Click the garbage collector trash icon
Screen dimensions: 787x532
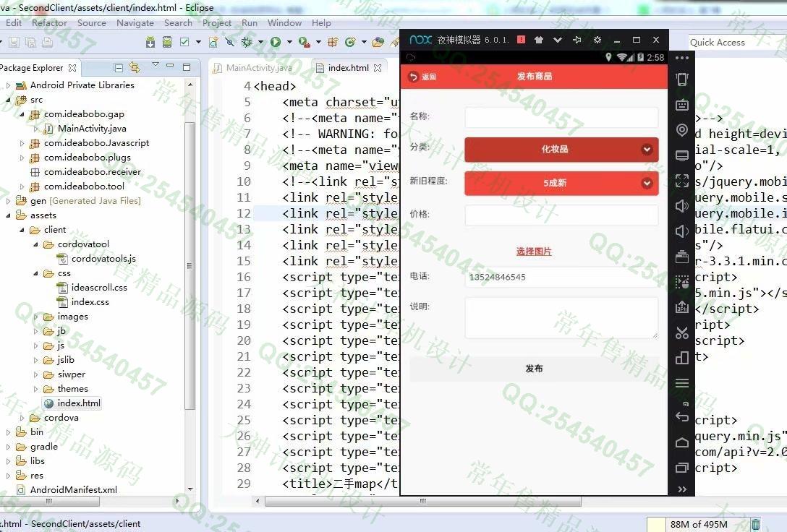755,525
